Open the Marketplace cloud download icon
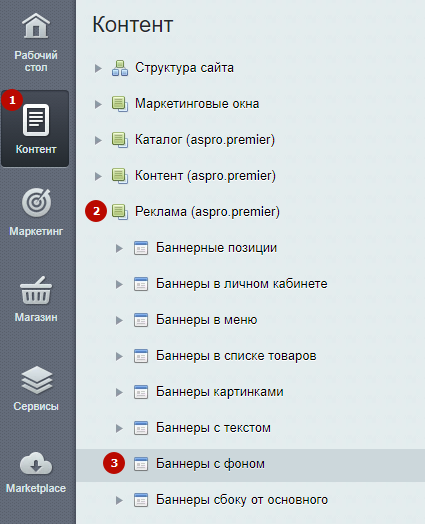The height and width of the screenshot is (524, 425). pyautogui.click(x=36, y=464)
